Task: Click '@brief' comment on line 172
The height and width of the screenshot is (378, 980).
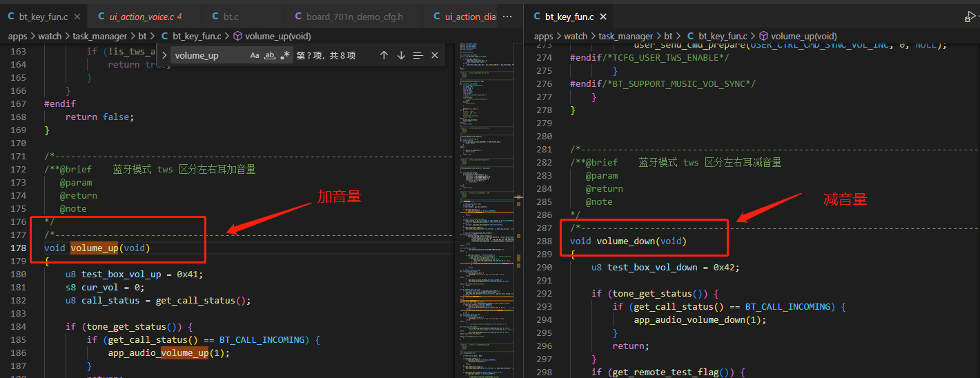Action: [x=76, y=169]
